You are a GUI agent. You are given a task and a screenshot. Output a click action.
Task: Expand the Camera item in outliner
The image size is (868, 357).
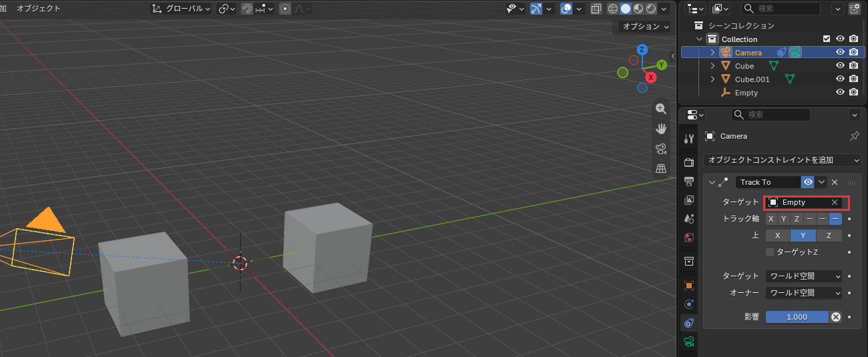point(712,52)
